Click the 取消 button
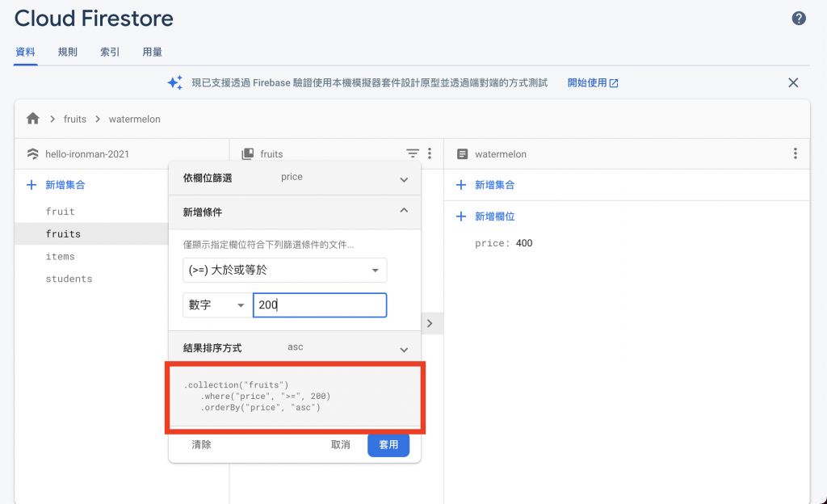This screenshot has height=504, width=827. pyautogui.click(x=341, y=445)
